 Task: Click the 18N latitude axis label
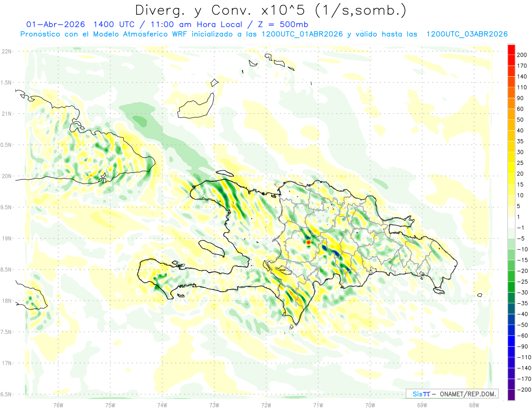coord(6,301)
